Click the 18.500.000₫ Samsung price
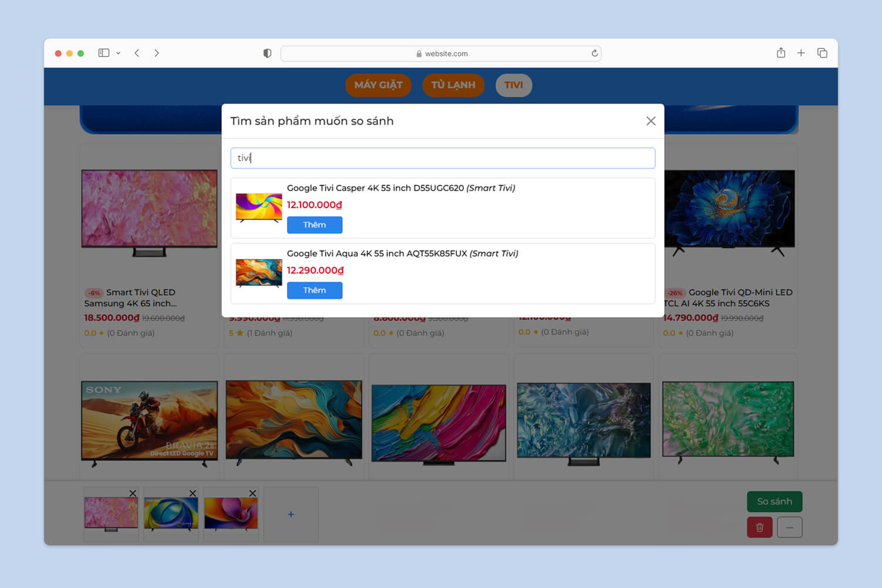Screen dimensions: 882x588 point(112,318)
